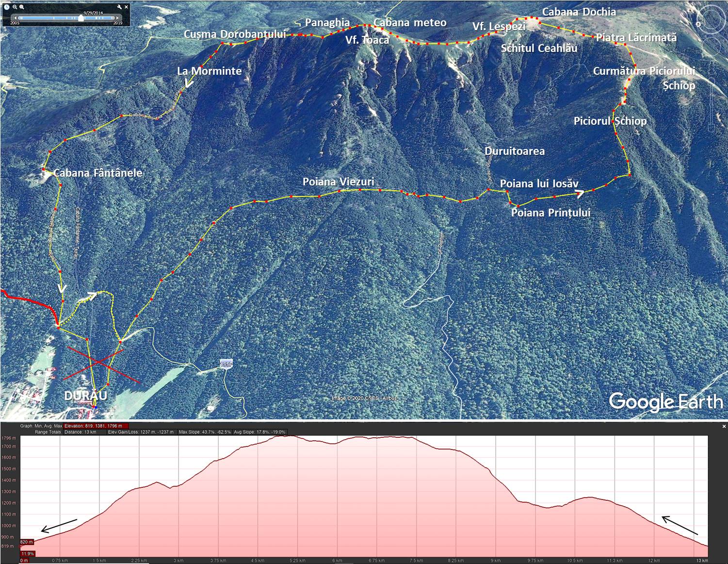This screenshot has height=564, width=728.
Task: Toggle the Elev Gain/Loss range stat
Action: click(x=141, y=432)
